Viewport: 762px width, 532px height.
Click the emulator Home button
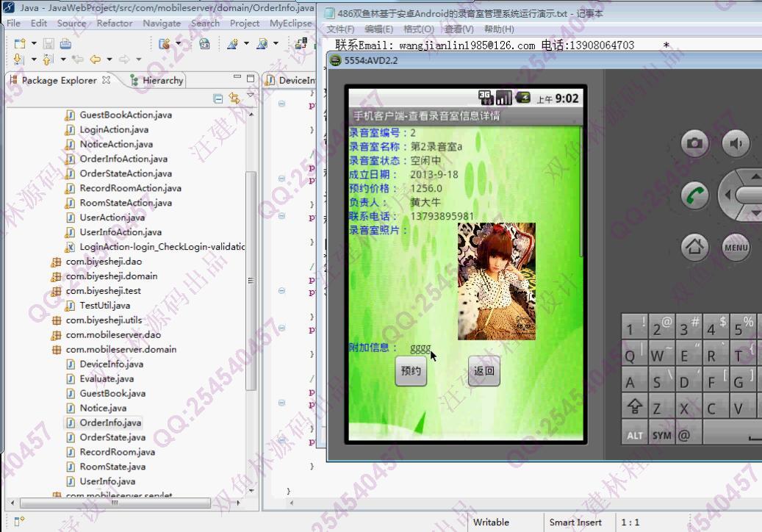click(694, 247)
